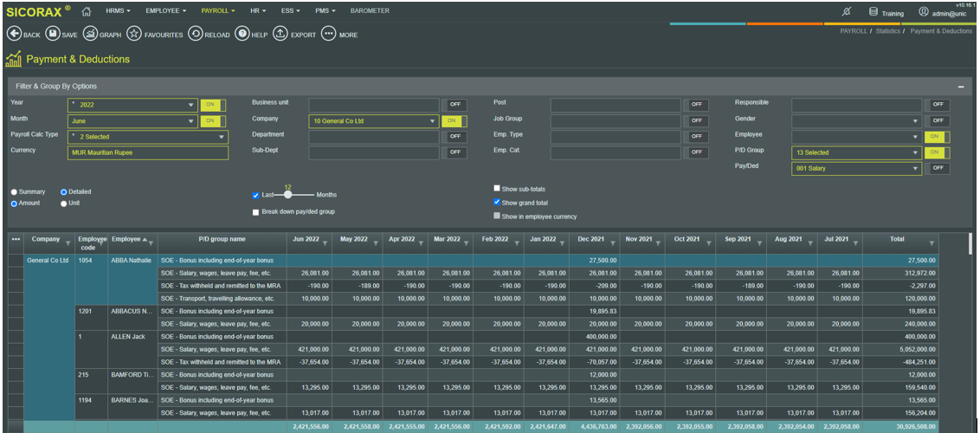
Task: Open the PAYROLL menu
Action: [218, 11]
